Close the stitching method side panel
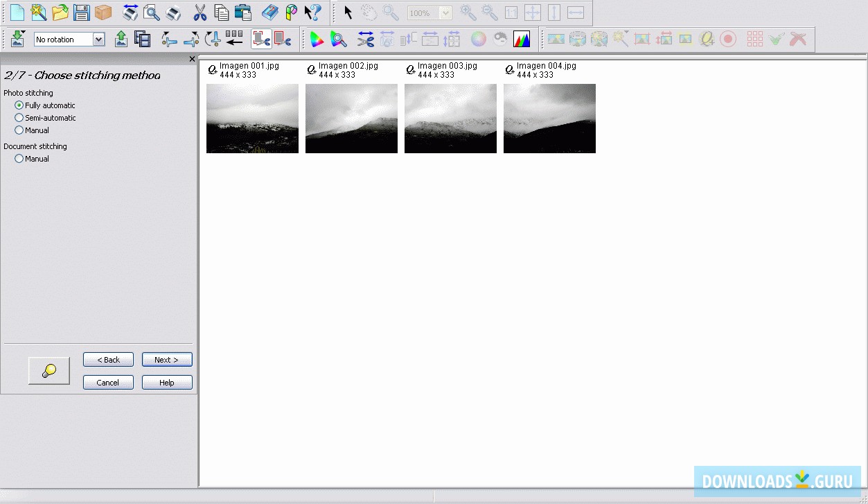The image size is (868, 504). click(192, 59)
